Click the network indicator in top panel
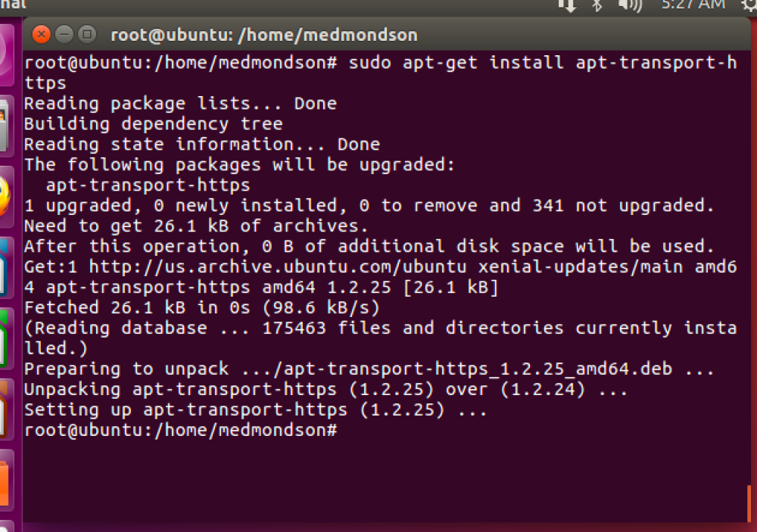The image size is (757, 532). pyautogui.click(x=567, y=5)
